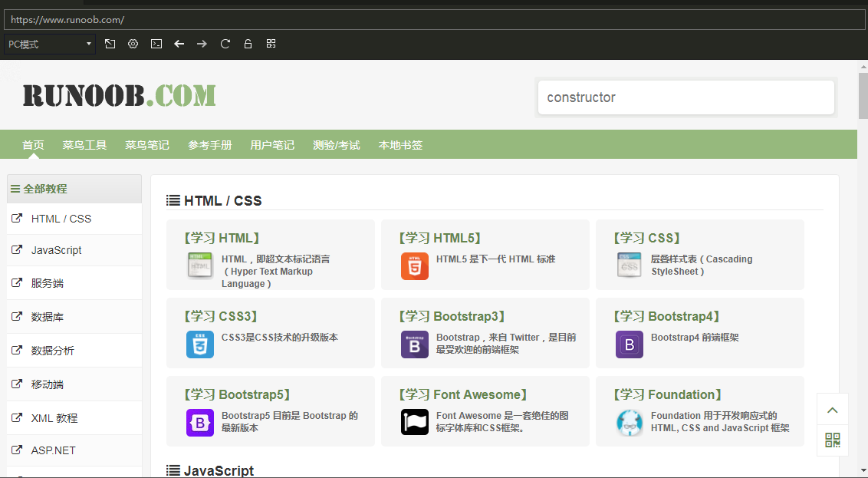The height and width of the screenshot is (478, 868).
Task: Open the 测验/考试 menu item
Action: point(337,145)
